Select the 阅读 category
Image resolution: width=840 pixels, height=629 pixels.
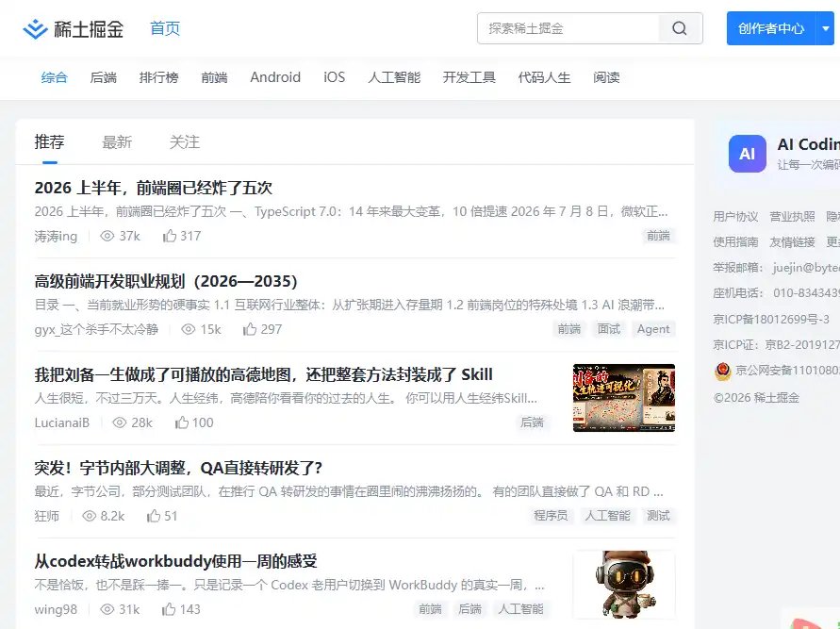pyautogui.click(x=606, y=77)
